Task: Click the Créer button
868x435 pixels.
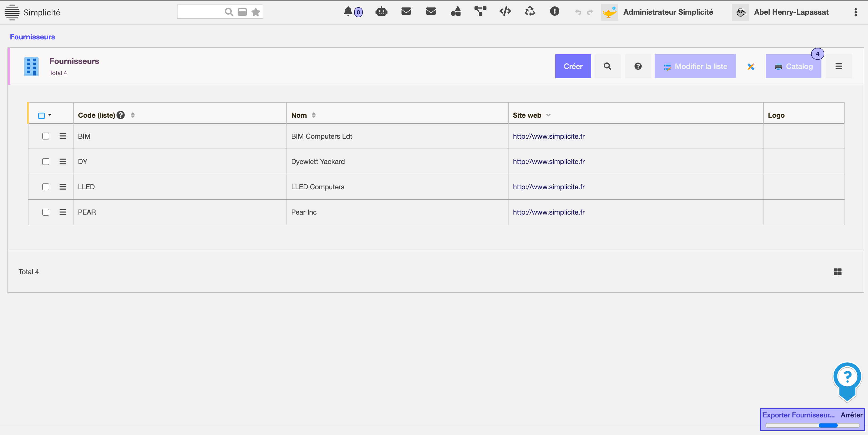Action: pyautogui.click(x=573, y=67)
